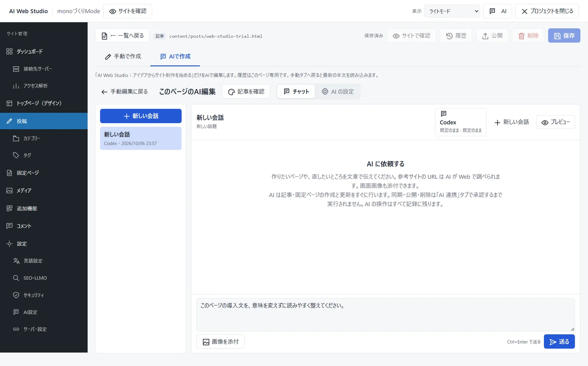Open AI設定 in the sidebar
588x366 pixels.
44,312
